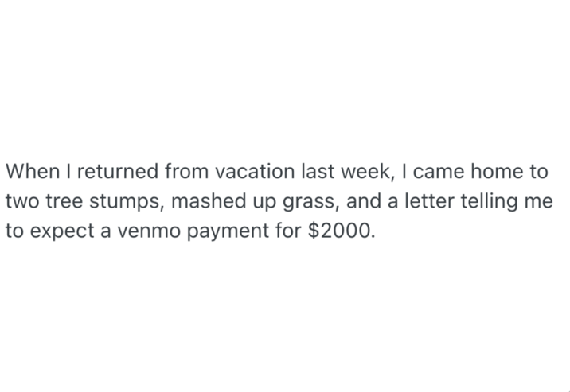Click the word "mashed" in the second line

pyautogui.click(x=205, y=202)
